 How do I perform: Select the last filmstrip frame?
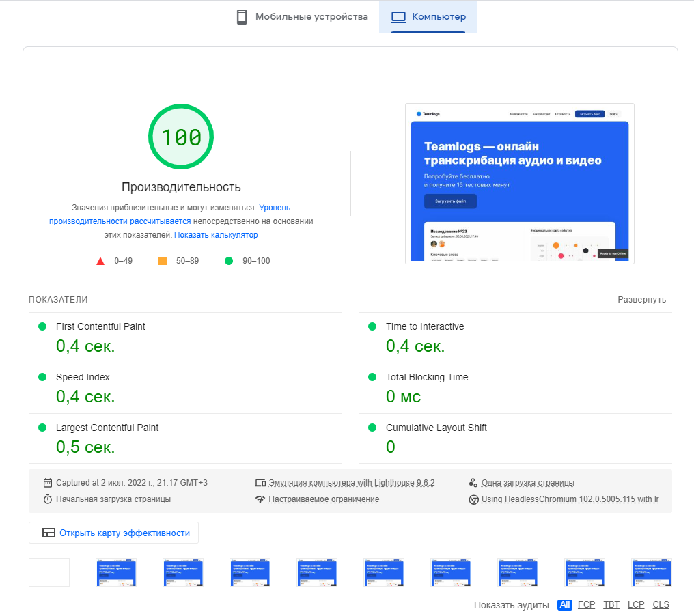point(652,572)
